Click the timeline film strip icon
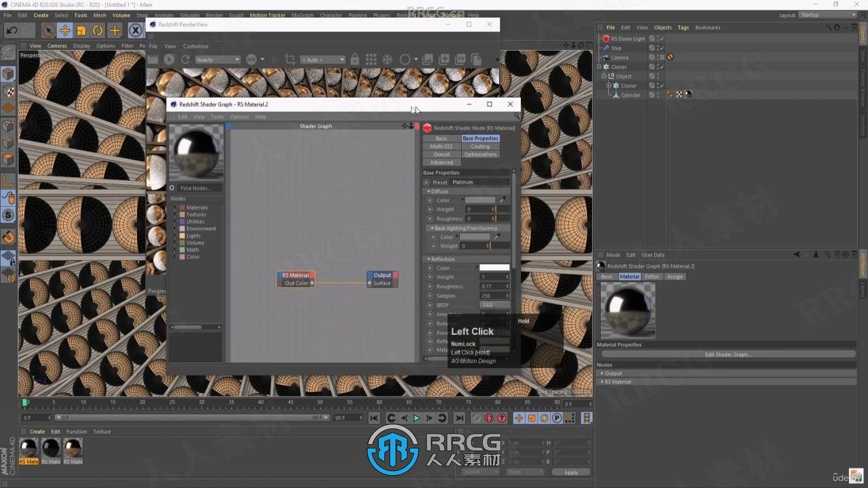868x488 pixels. pos(587,418)
